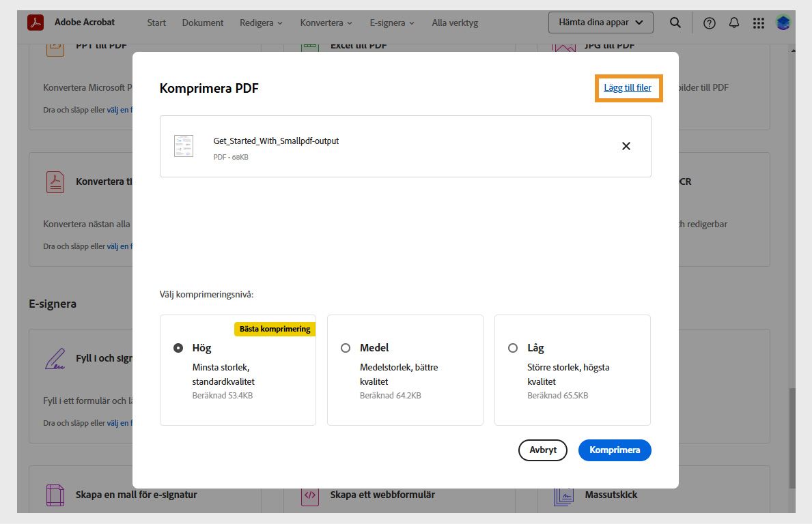Choose the Låg compression option
This screenshot has width=812, height=524.
(513, 348)
